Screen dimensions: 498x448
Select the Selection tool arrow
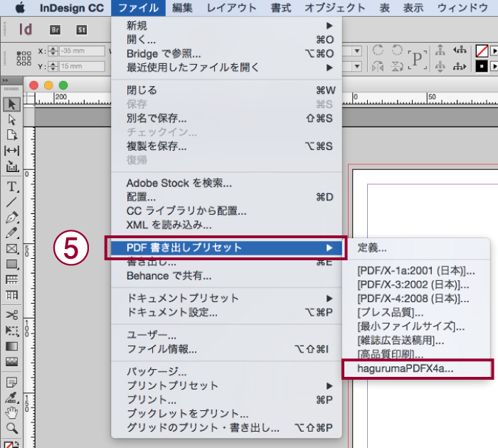click(12, 104)
